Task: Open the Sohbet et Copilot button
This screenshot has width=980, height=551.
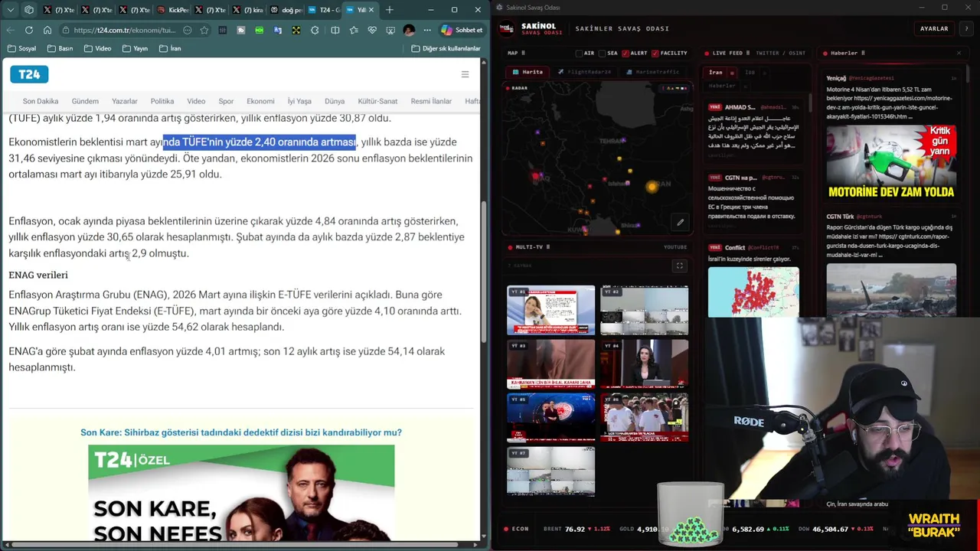Action: (x=462, y=30)
